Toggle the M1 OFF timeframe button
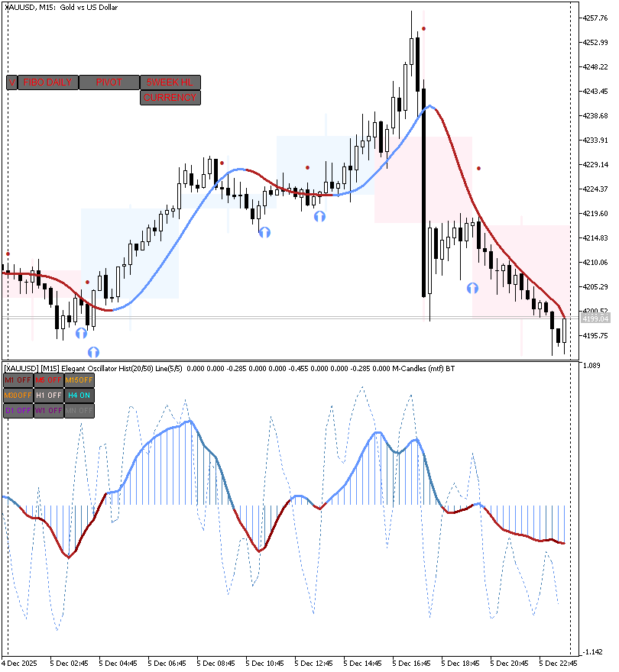This screenshot has width=619, height=672. 18,380
